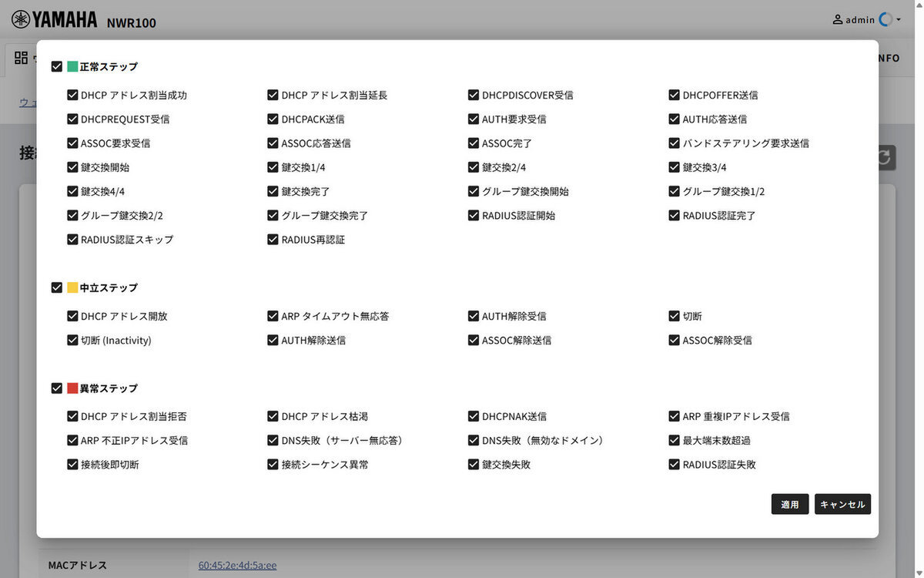This screenshot has width=924, height=578.
Task: Toggle the 異常ステップ group checkbox
Action: click(56, 388)
